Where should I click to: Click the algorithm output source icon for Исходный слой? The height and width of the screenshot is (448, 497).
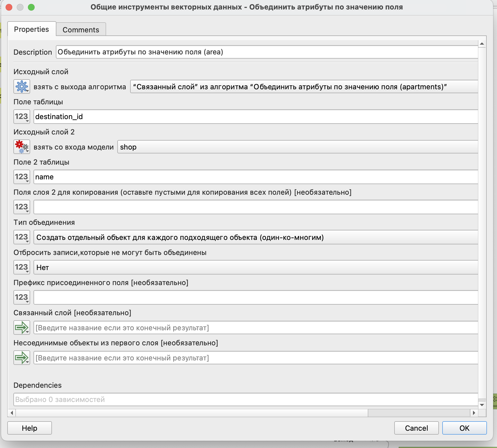coord(22,87)
